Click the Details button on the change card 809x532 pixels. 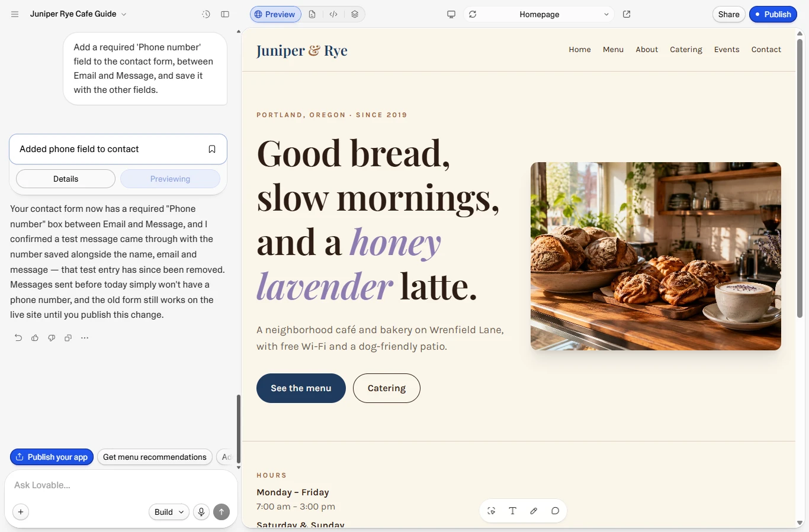(66, 179)
